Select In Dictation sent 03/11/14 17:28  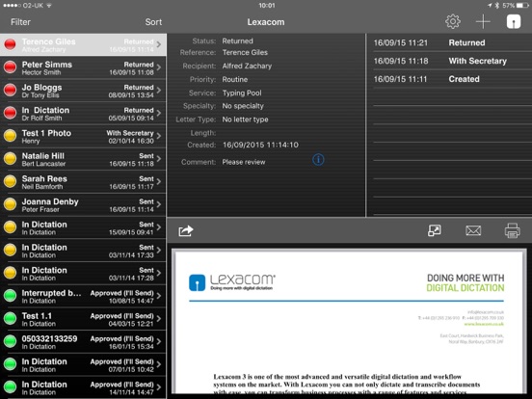tap(83, 273)
